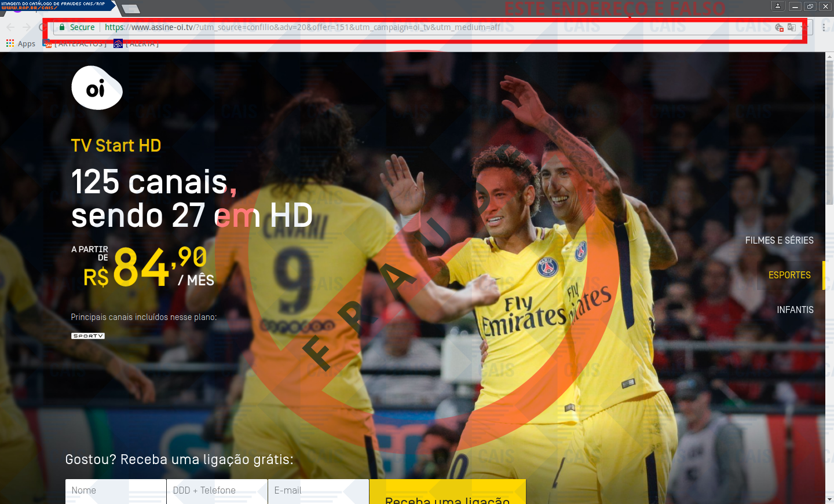Screen dimensions: 834x504
Task: Select the INFANTIS category
Action: [795, 310]
